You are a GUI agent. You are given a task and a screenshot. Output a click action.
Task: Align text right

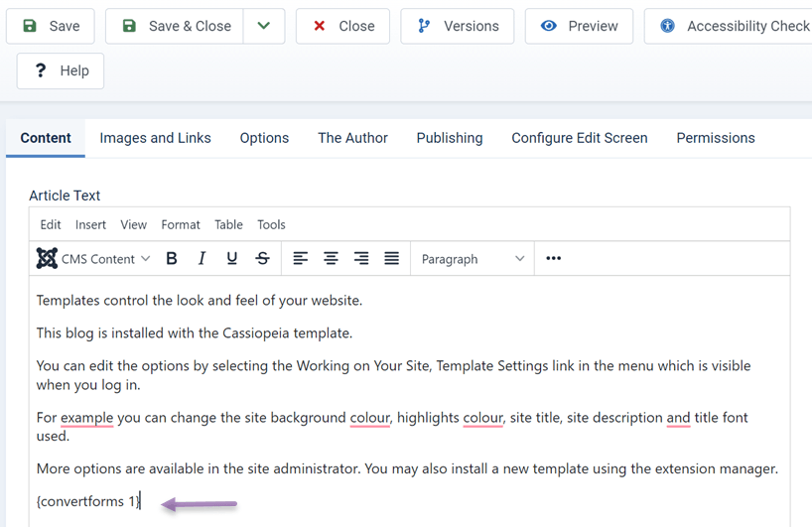coord(361,258)
